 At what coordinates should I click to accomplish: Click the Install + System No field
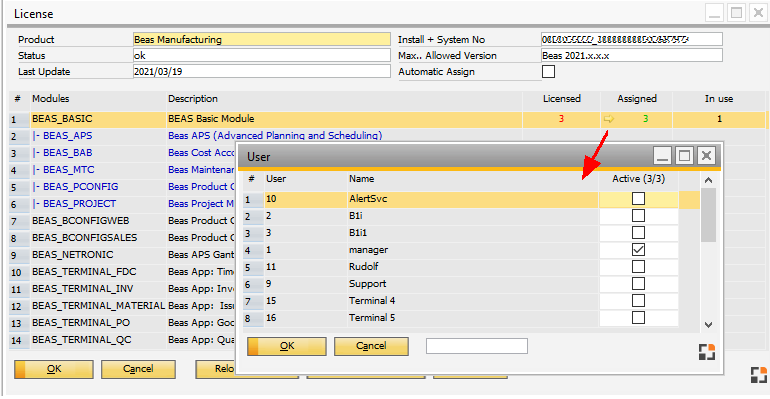pos(632,39)
